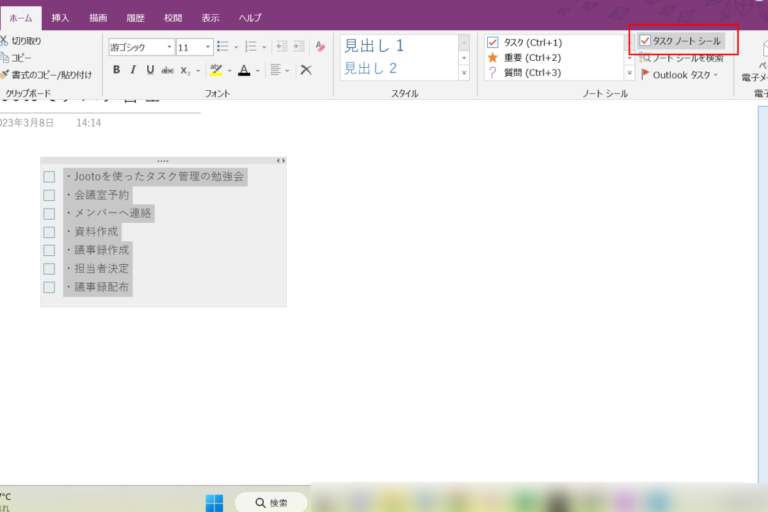Expand the tags gallery more arrow
Image resolution: width=768 pixels, height=512 pixels.
click(629, 73)
